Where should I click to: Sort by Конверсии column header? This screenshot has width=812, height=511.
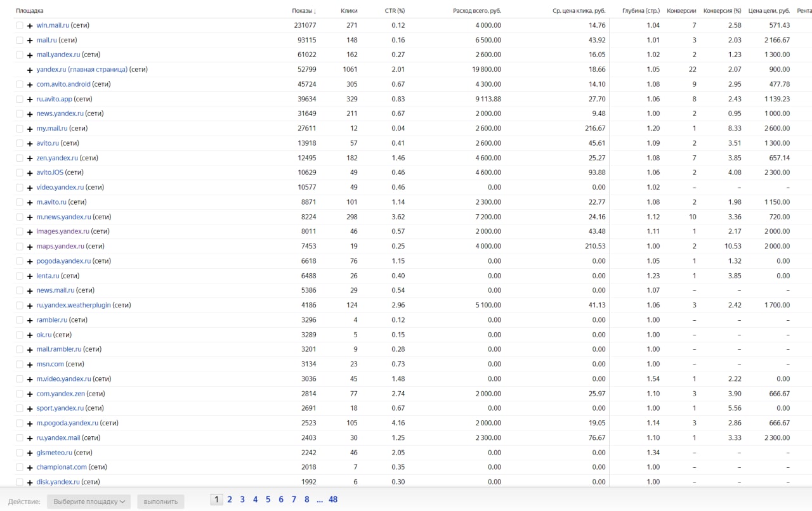[681, 11]
